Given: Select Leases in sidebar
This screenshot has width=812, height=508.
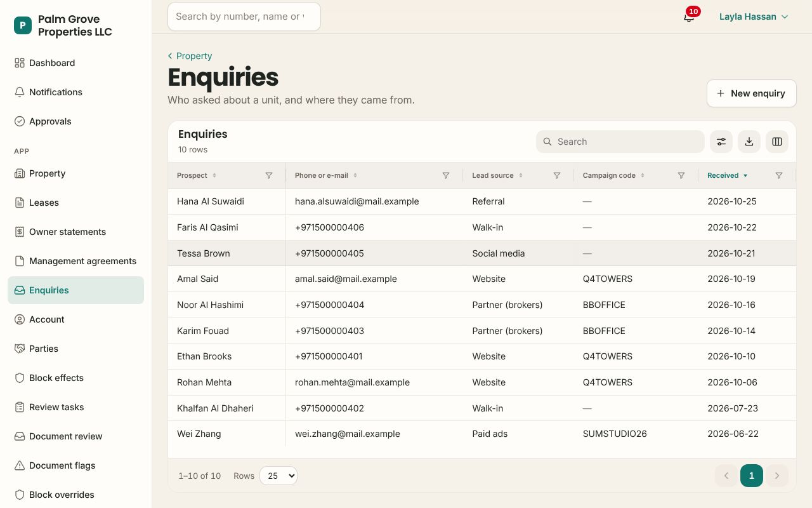Looking at the screenshot, I should tap(76, 203).
